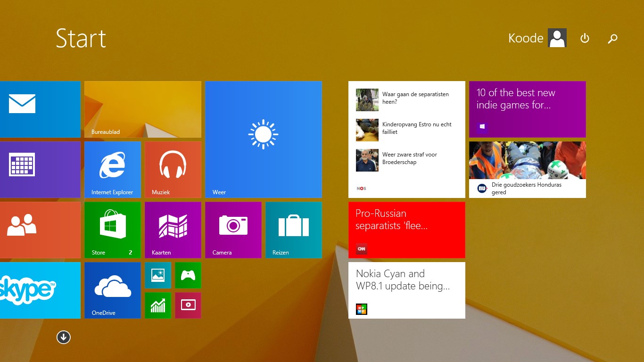Expand to the all apps view
Viewport: 644px width, 362px height.
(x=63, y=337)
